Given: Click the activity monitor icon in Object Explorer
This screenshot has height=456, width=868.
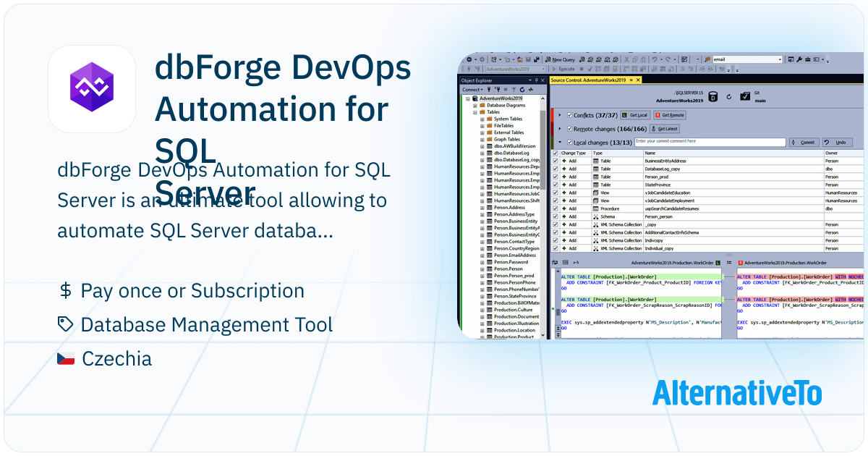Looking at the screenshot, I should point(530,90).
